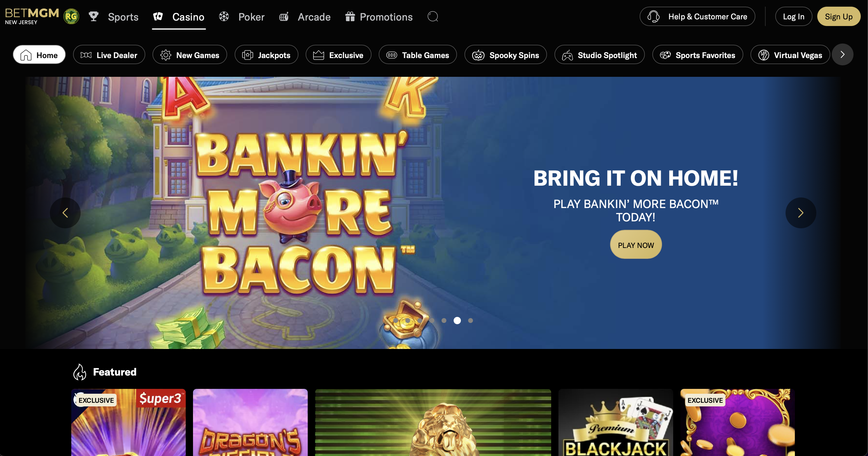Click the Play Now button

click(x=636, y=245)
